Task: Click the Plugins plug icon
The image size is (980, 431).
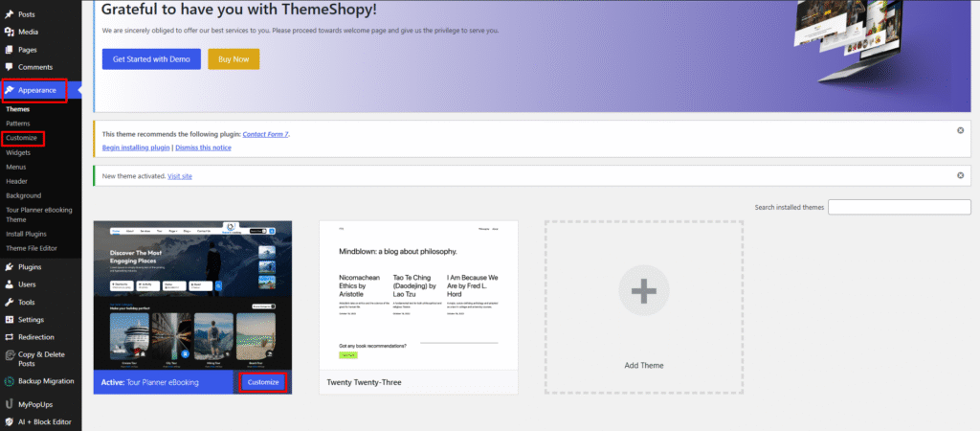Action: pos(9,267)
